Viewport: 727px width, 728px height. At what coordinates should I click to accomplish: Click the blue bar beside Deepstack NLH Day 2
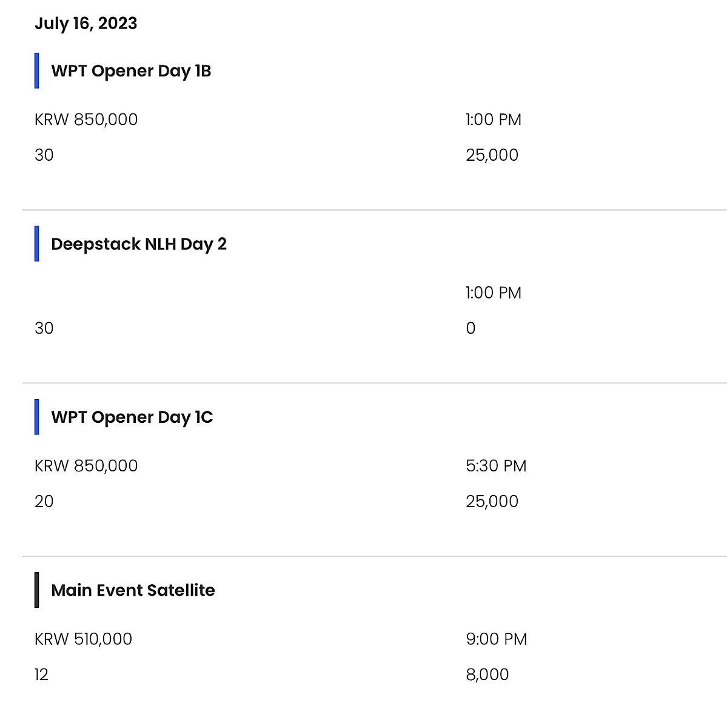37,244
